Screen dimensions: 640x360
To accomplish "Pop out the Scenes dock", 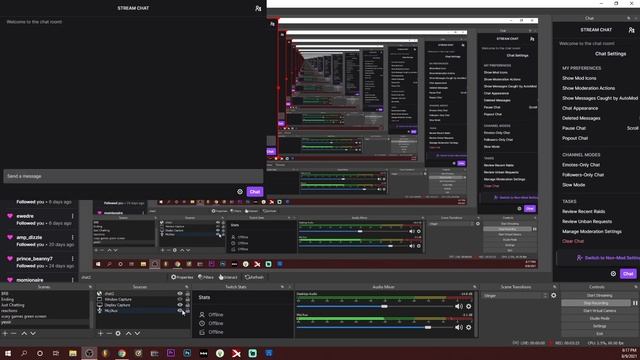I will (90, 287).
